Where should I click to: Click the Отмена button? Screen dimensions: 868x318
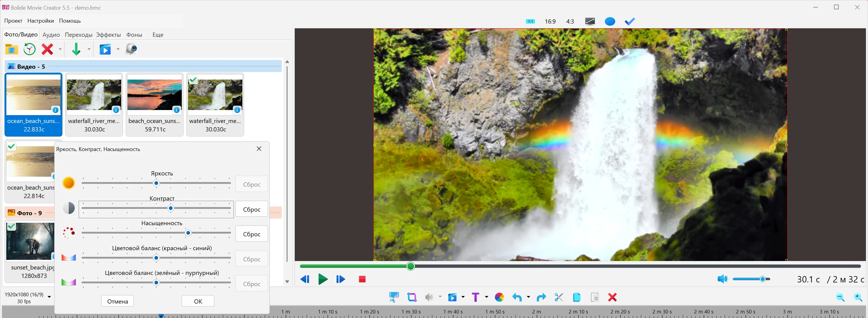click(117, 301)
